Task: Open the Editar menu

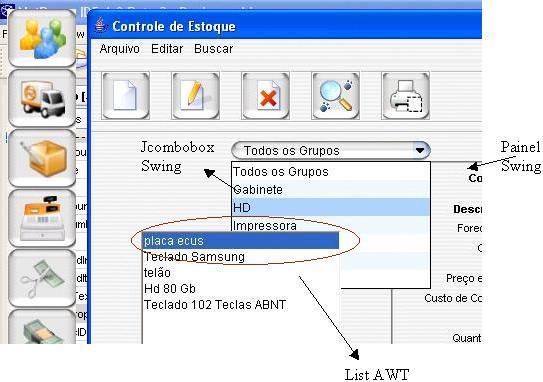Action: click(x=167, y=49)
